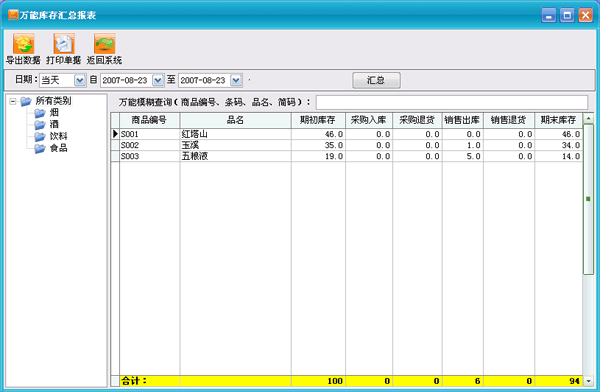Click the table scrollbar down arrow
Viewport: 600px width, 392px height.
pyautogui.click(x=589, y=381)
